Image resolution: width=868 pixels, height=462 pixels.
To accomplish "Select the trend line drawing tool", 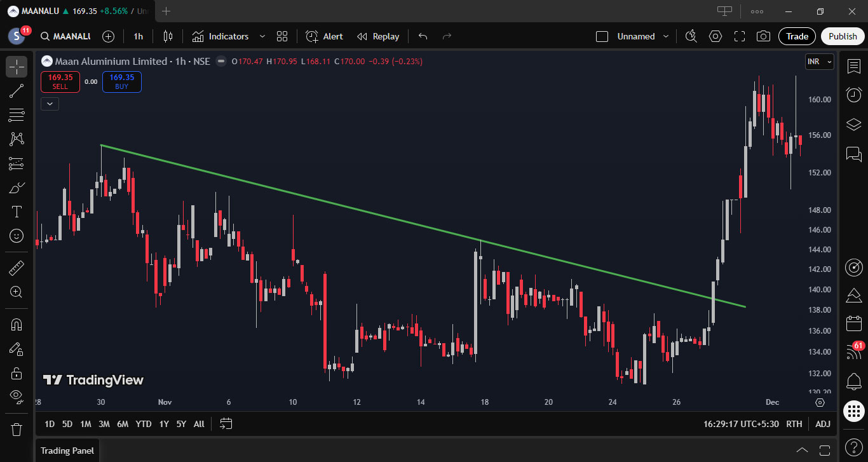I will (17, 91).
